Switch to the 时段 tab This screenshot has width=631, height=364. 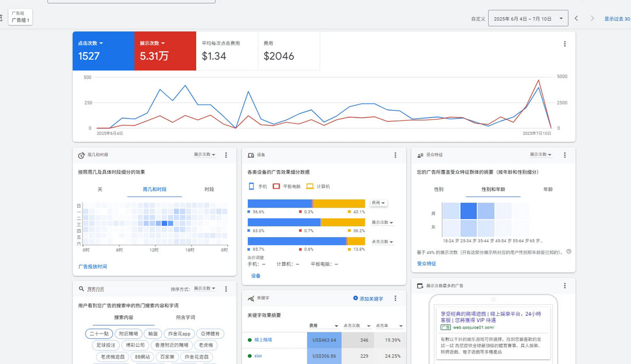click(209, 189)
